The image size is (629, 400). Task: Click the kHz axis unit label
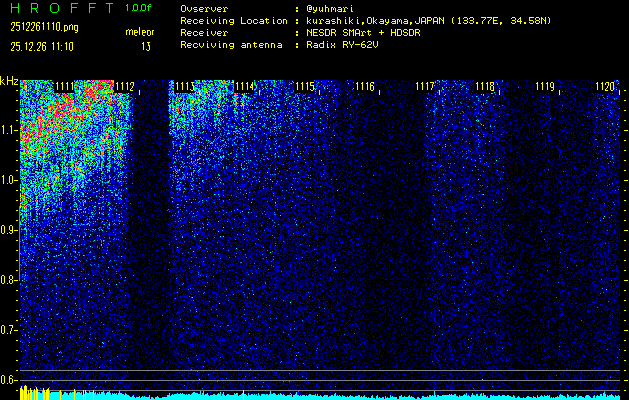tap(8, 81)
